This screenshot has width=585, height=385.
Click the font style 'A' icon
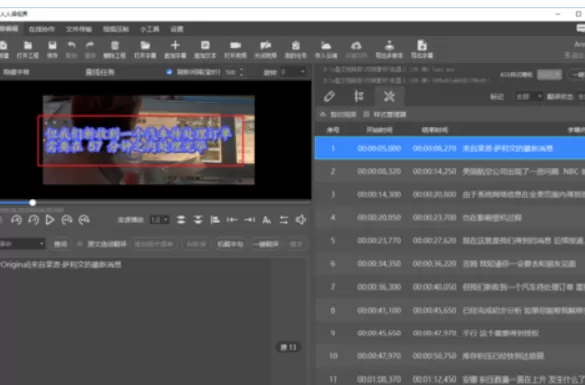pos(266,220)
